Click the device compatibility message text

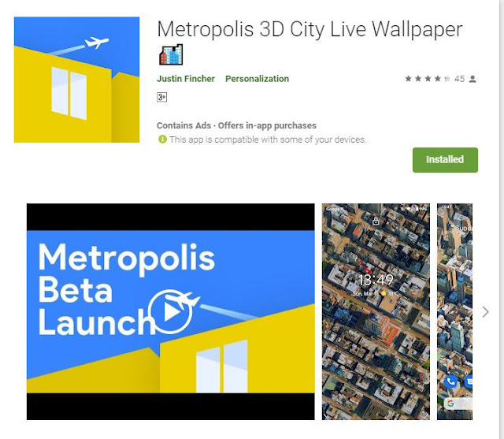tap(268, 140)
